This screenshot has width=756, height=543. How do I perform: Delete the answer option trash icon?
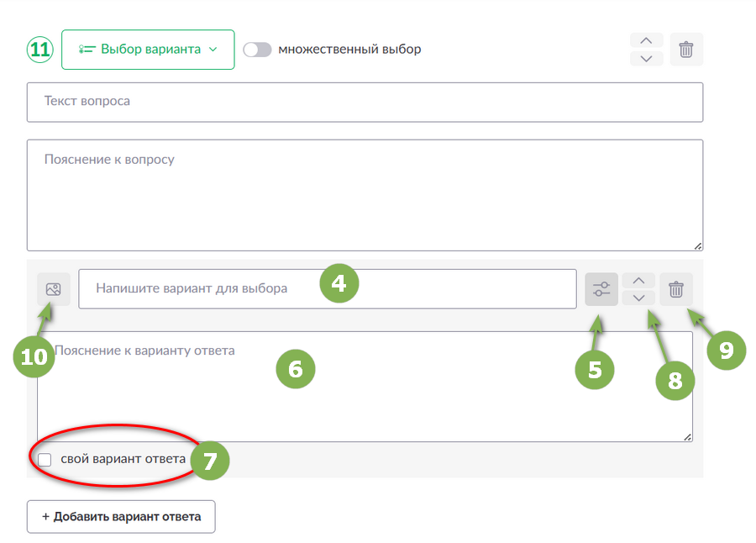pyautogui.click(x=676, y=289)
